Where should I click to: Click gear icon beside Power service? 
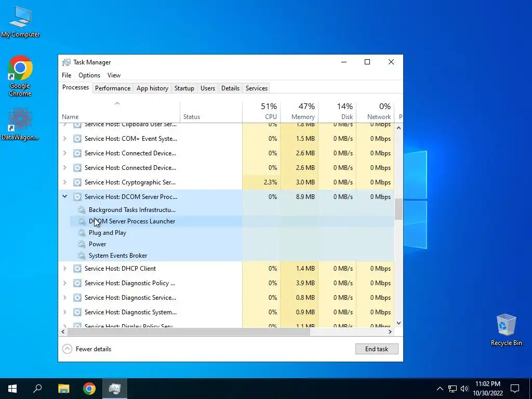(82, 244)
